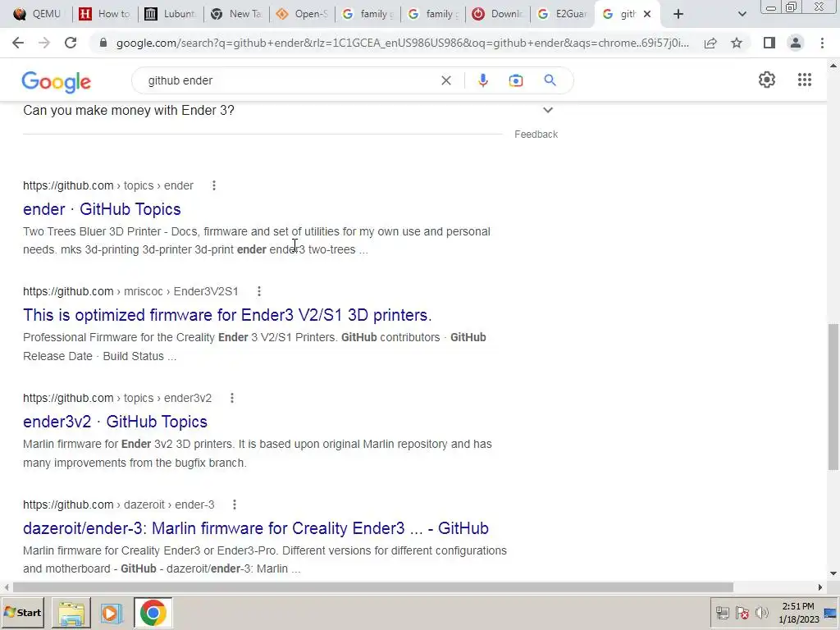Submit search with magnifier icon
This screenshot has height=630, width=840.
tap(550, 80)
